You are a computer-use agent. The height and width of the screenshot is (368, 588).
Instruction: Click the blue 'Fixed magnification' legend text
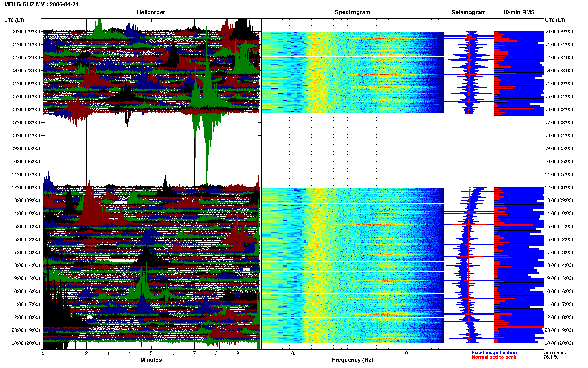click(494, 352)
